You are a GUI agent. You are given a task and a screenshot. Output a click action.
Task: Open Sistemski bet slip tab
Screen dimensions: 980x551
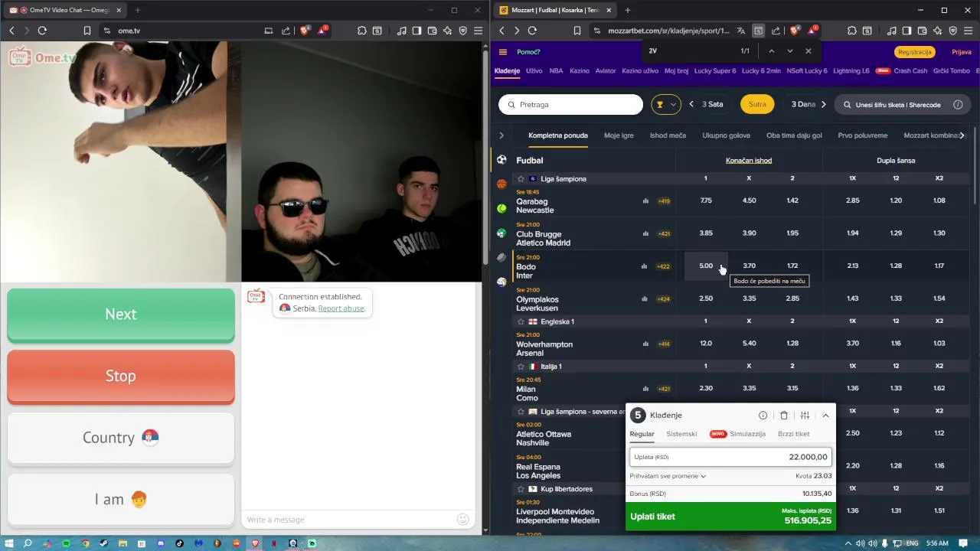coord(681,434)
